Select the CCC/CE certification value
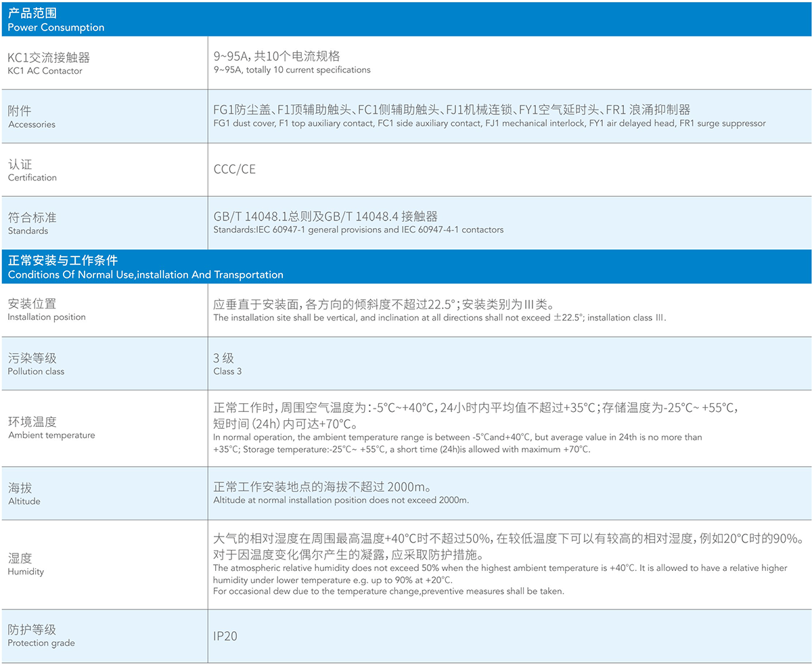This screenshot has height=665, width=812. 235,170
